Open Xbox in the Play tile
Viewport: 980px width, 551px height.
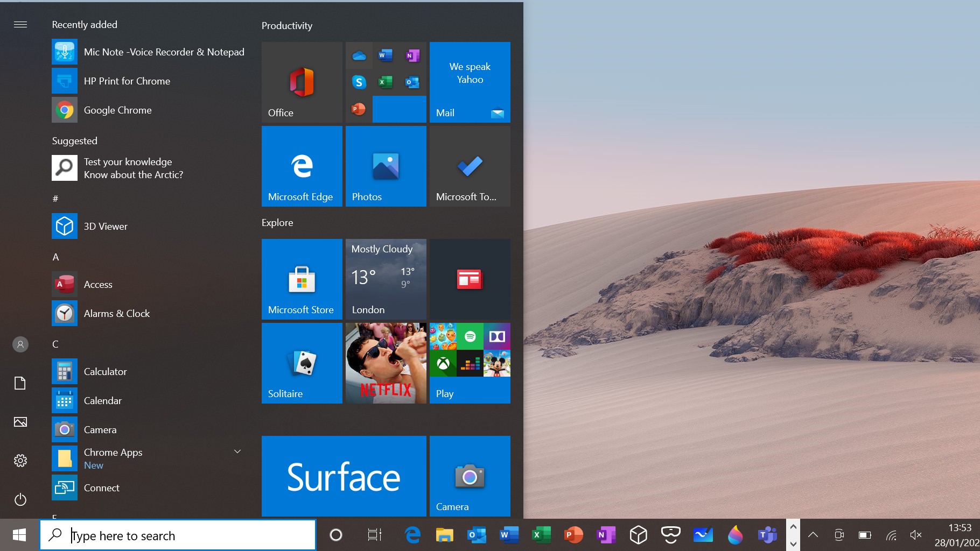443,363
